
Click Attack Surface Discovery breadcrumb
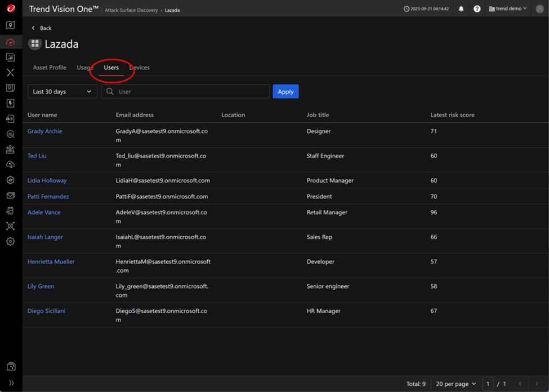click(x=131, y=10)
